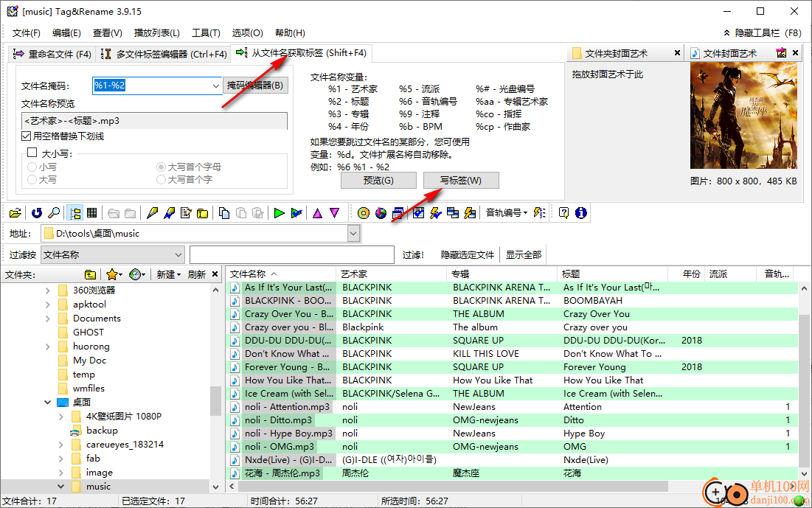Sort by 艺术家 column header
This screenshot has width=812, height=508.
click(x=391, y=274)
